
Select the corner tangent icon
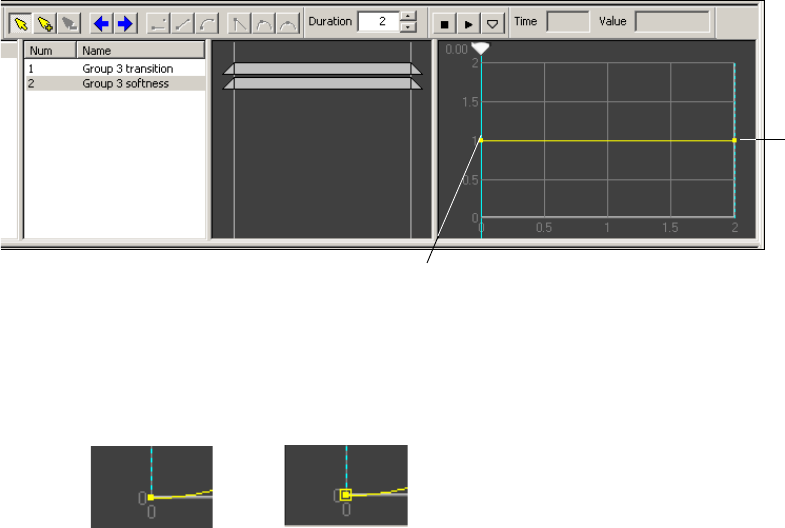[239, 24]
